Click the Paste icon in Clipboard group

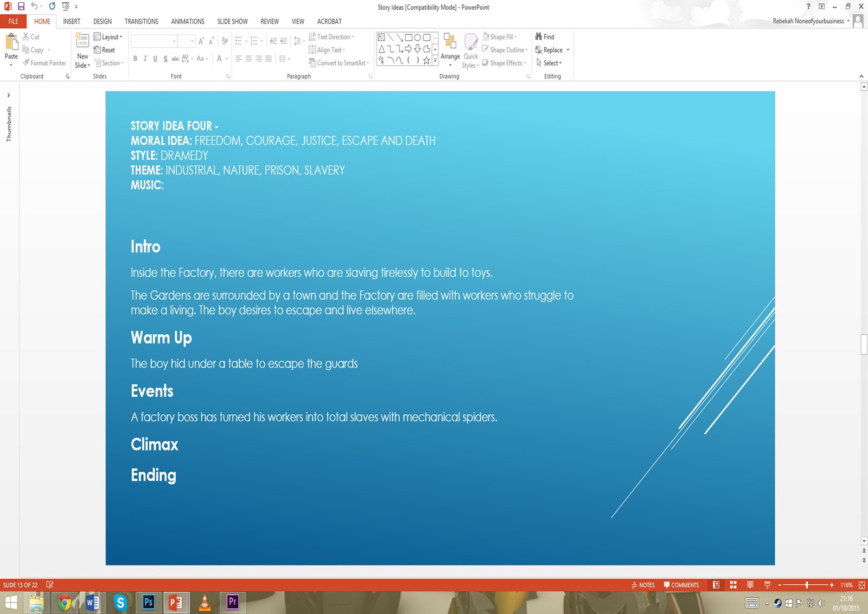pyautogui.click(x=11, y=41)
